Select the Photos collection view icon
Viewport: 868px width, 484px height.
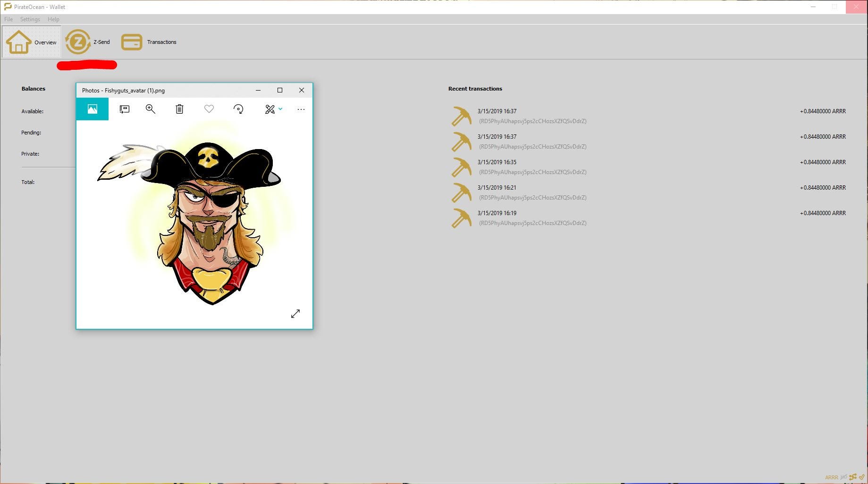93,109
